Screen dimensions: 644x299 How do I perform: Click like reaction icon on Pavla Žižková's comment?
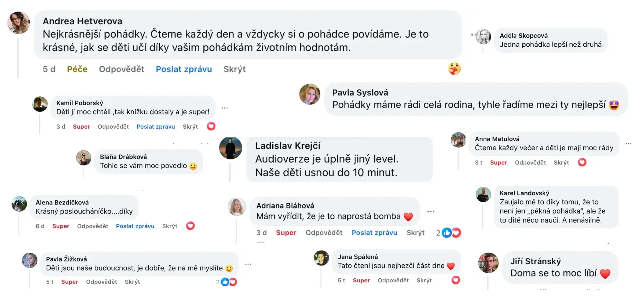click(225, 282)
